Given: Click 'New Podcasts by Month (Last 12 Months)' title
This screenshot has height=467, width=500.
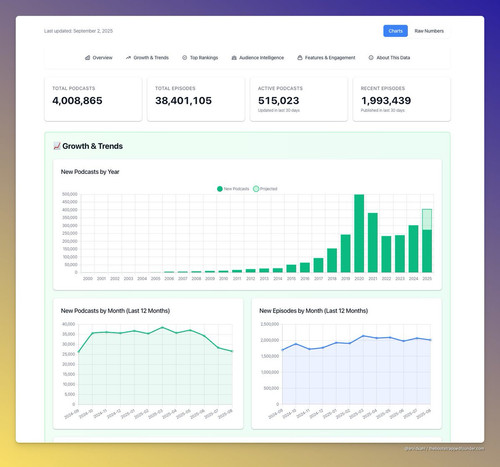Looking at the screenshot, I should 115,311.
